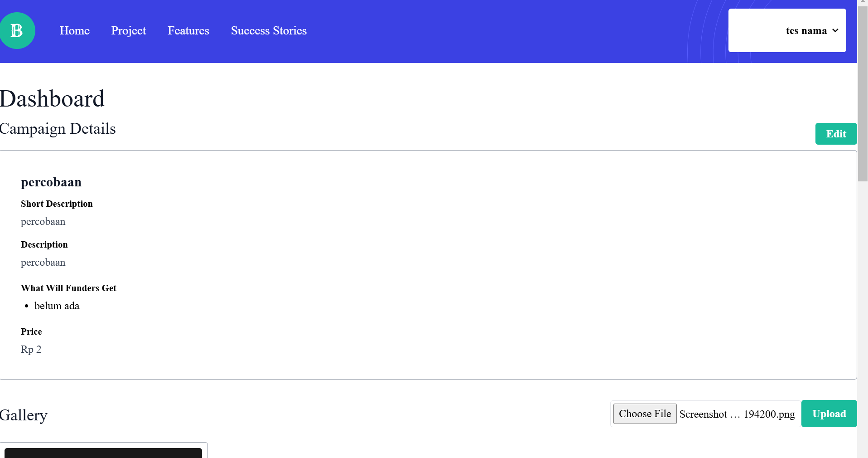Click the Gallery heading

[24, 415]
